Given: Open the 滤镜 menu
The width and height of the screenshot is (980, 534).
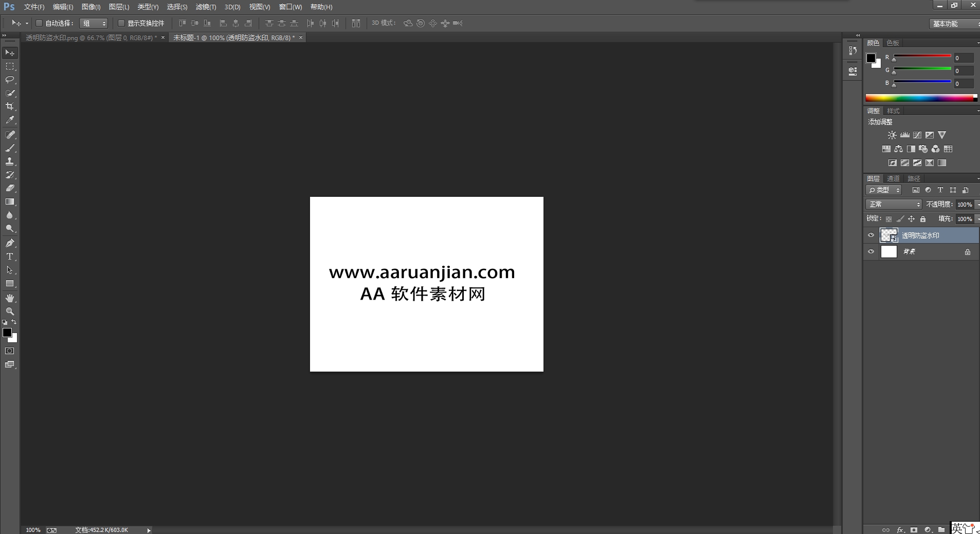Looking at the screenshot, I should point(205,7).
